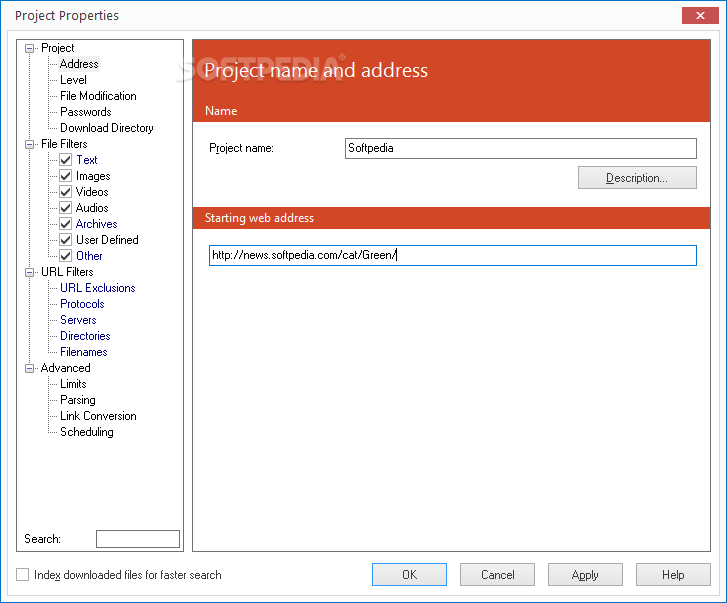Uncheck the User Defined filter checkbox

(x=65, y=240)
